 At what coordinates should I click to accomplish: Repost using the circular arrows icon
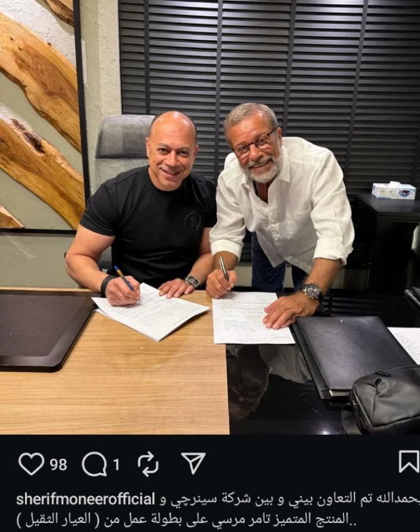tap(148, 464)
